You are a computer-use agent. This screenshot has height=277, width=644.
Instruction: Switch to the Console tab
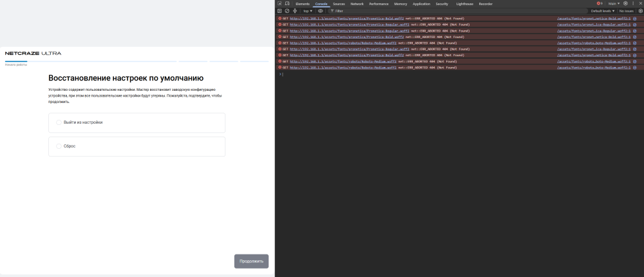point(321,4)
